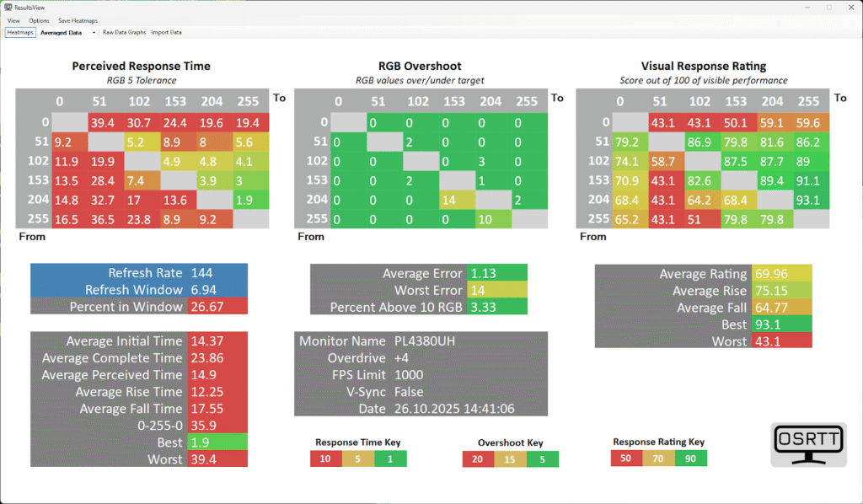The image size is (863, 504).
Task: Click the Import Data button
Action: coord(166,33)
